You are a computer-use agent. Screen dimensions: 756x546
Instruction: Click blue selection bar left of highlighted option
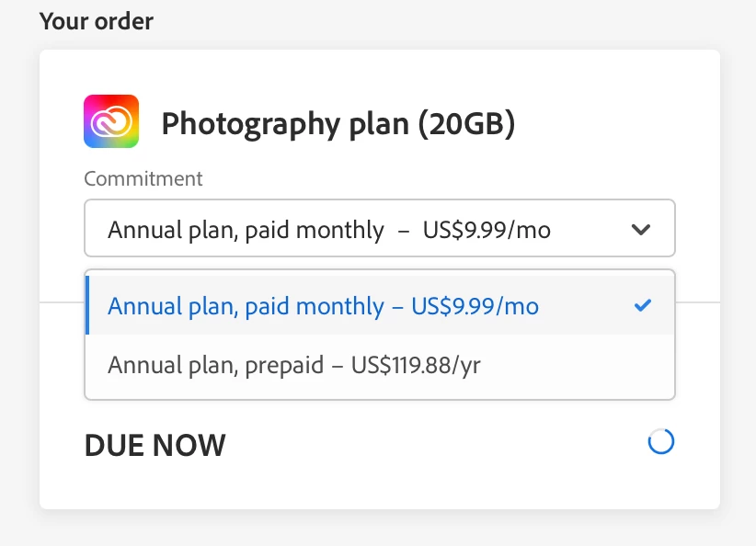click(x=86, y=306)
